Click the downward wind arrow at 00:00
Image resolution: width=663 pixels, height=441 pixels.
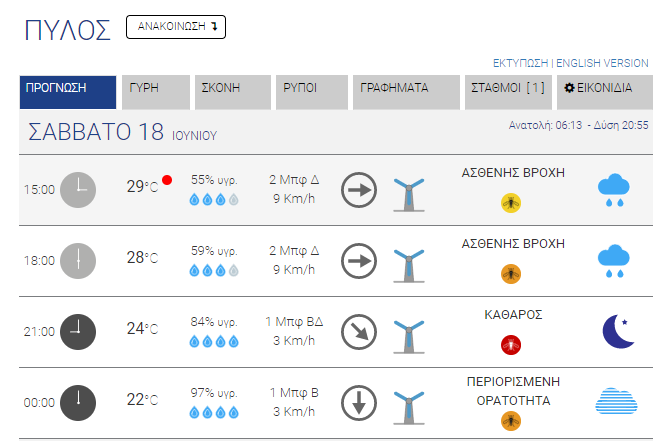coord(359,403)
